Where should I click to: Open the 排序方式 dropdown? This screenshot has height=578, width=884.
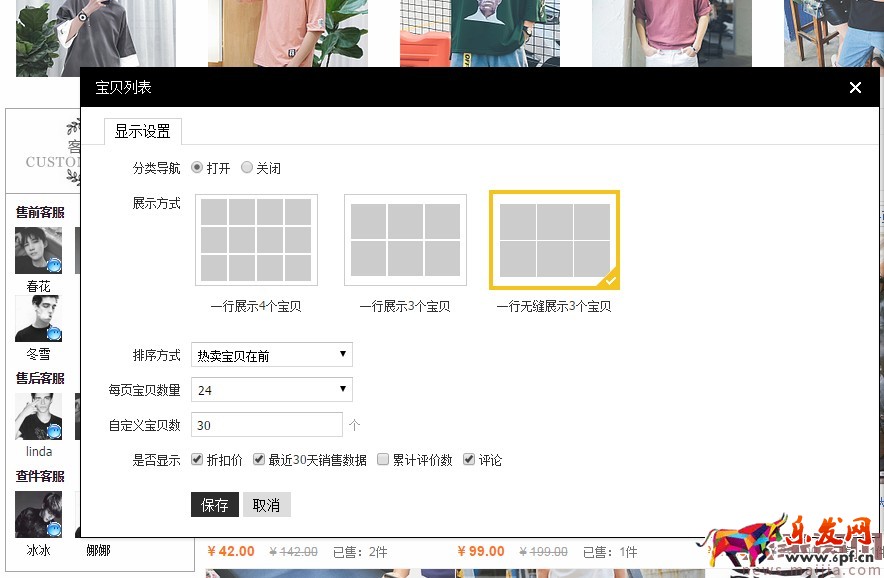click(271, 354)
